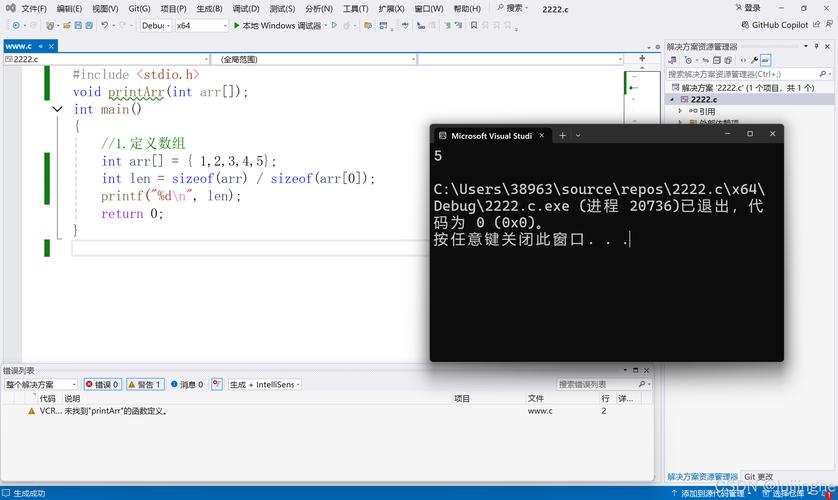
Task: Open properties wrench icon in Solution Explorer
Action: pyautogui.click(x=754, y=60)
